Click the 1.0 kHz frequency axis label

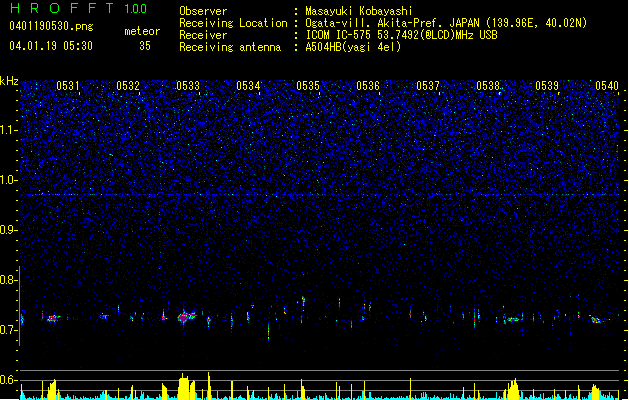tap(9, 180)
